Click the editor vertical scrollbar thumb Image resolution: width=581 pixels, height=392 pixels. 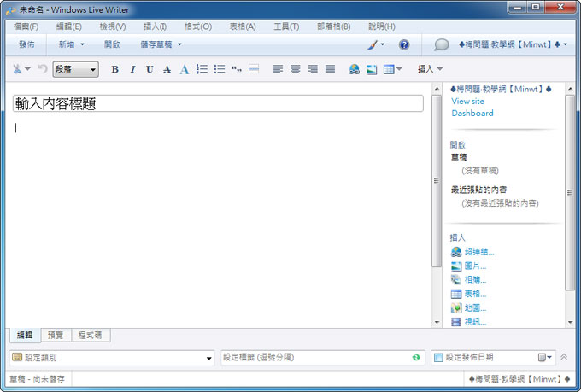coord(437,180)
